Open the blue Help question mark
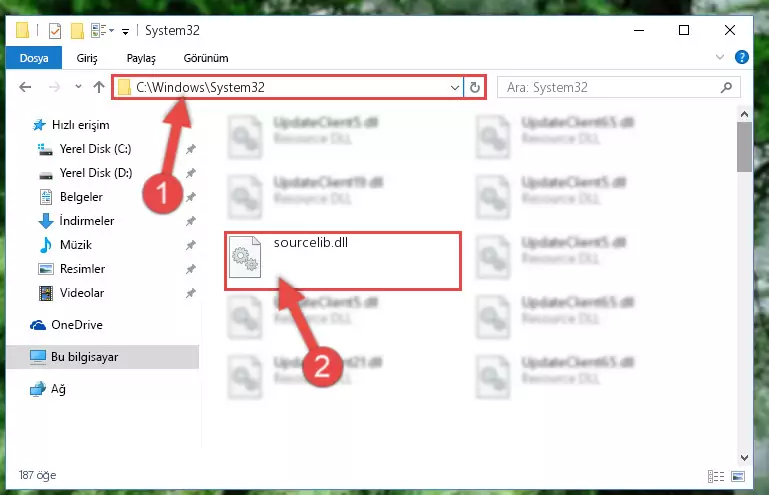The width and height of the screenshot is (769, 495). point(742,57)
